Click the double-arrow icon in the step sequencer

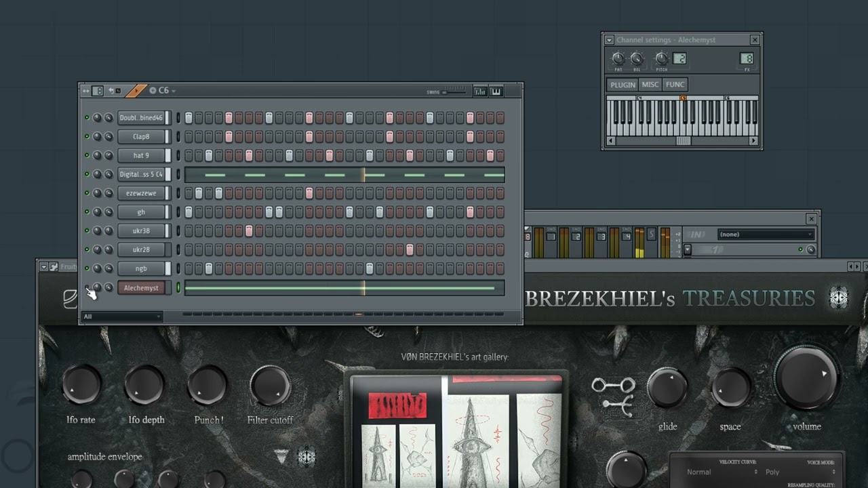pos(85,91)
